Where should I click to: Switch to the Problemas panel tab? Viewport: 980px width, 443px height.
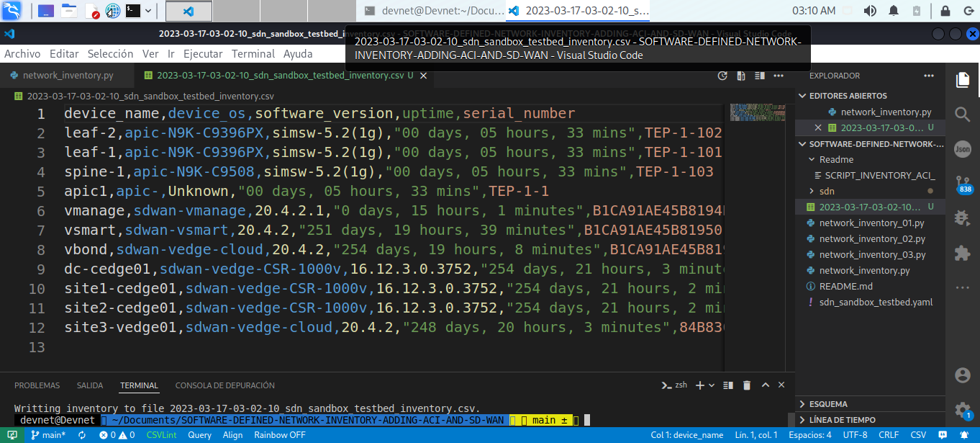(37, 385)
